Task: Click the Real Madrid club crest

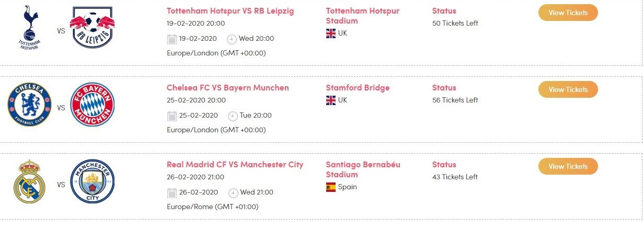Action: pos(29,181)
